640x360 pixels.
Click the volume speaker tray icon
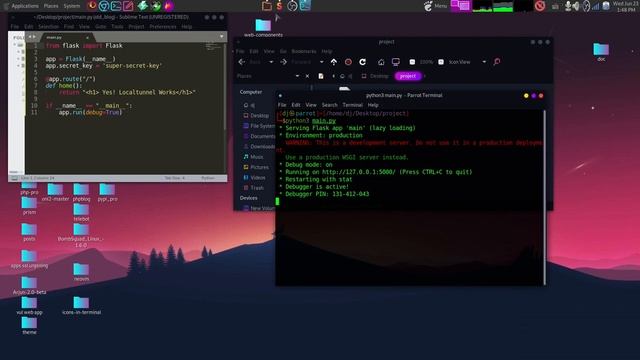point(576,6)
